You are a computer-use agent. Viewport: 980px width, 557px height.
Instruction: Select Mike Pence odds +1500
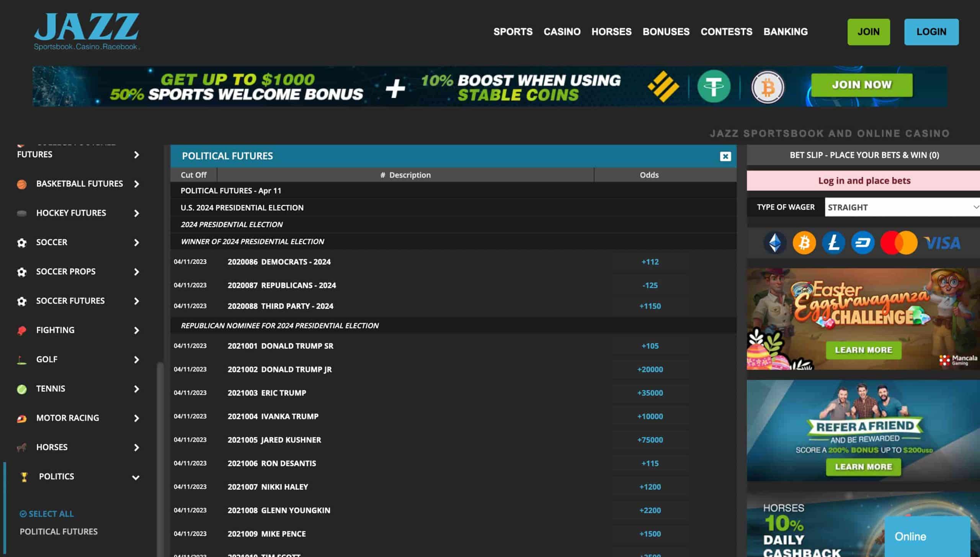point(650,534)
